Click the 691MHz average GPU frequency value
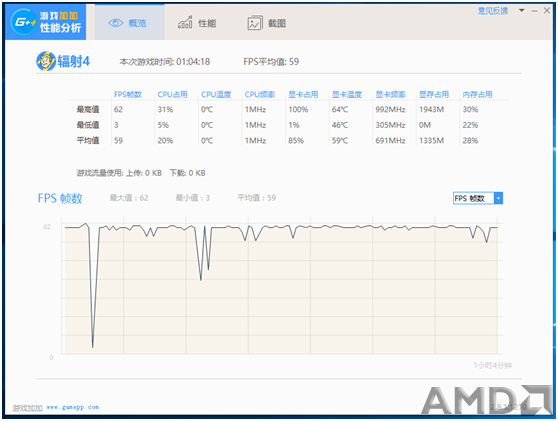The height and width of the screenshot is (421, 558). click(390, 141)
